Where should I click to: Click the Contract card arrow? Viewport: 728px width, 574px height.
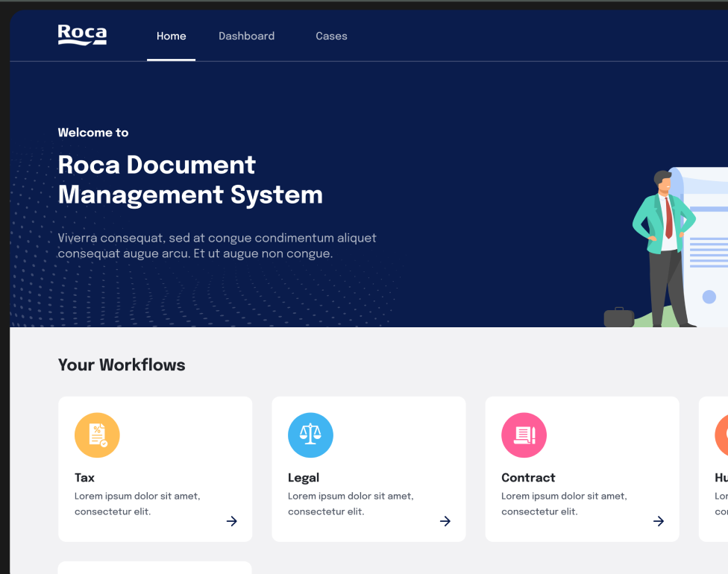[x=659, y=521]
